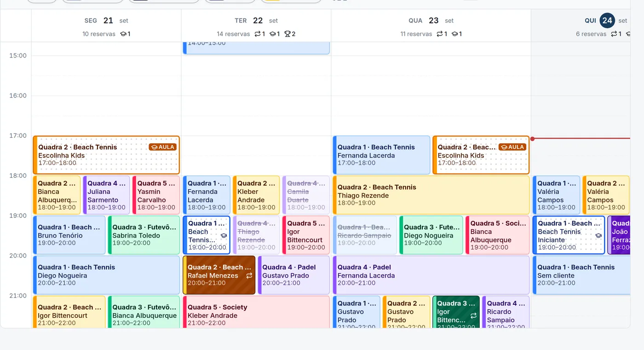Click the recurring icon on Wednesday Quadra 3 Igor booking

[x=473, y=315]
